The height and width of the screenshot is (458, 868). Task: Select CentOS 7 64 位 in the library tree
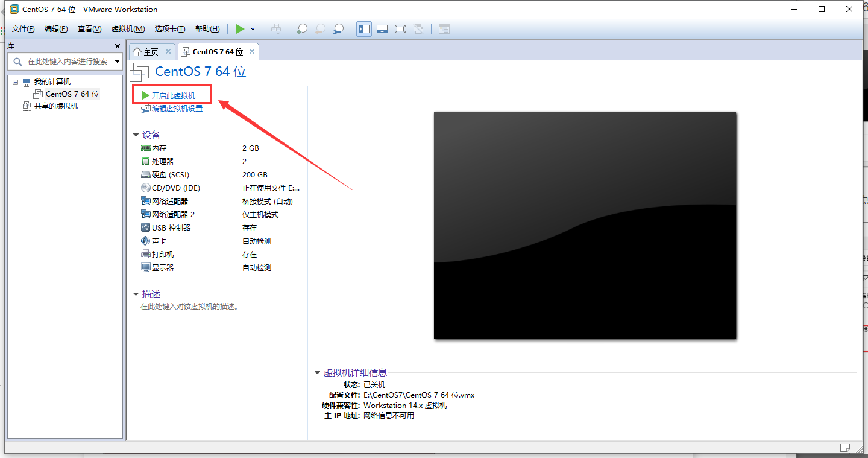pos(72,94)
